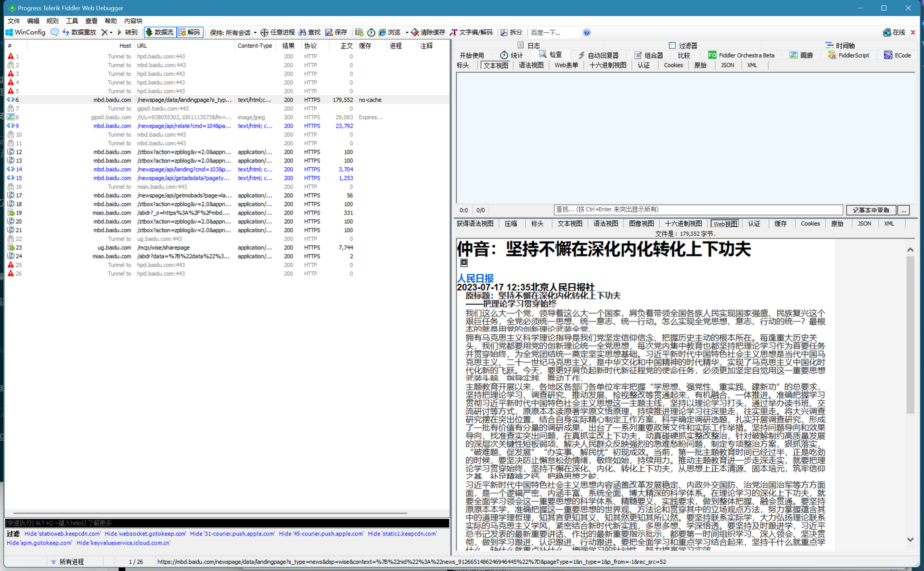This screenshot has width=924, height=571.
Task: Open the Timeline (时间轴) tab
Action: click(840, 45)
